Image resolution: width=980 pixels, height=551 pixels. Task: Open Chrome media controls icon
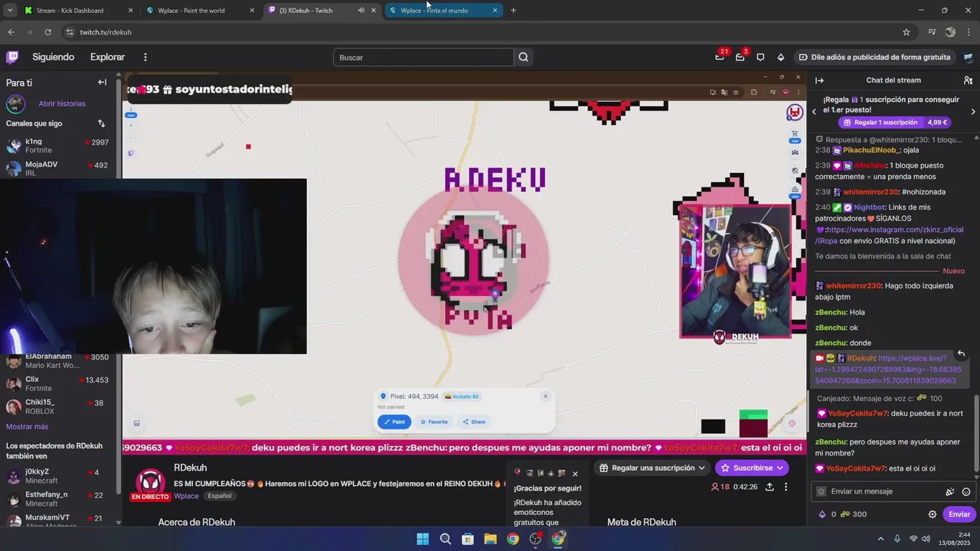[x=932, y=32]
